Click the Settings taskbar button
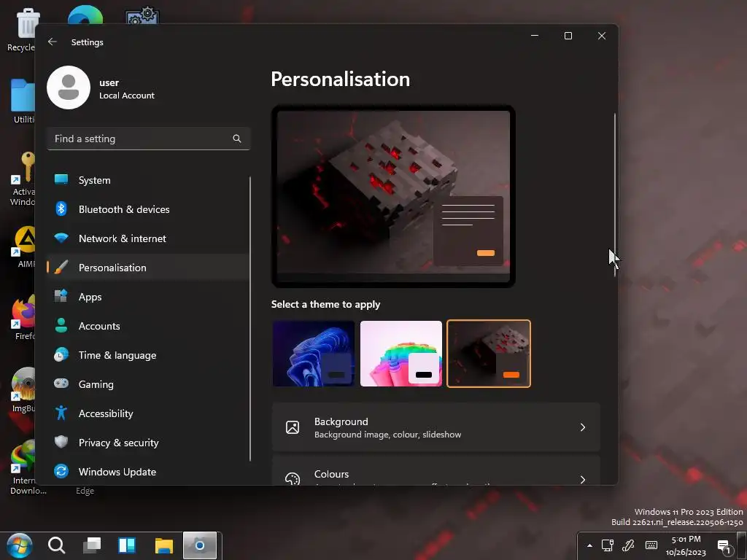 click(x=200, y=545)
